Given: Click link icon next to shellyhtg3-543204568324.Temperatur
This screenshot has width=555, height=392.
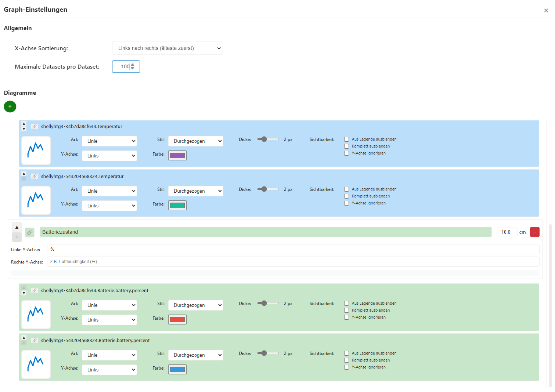Looking at the screenshot, I should click(x=34, y=177).
